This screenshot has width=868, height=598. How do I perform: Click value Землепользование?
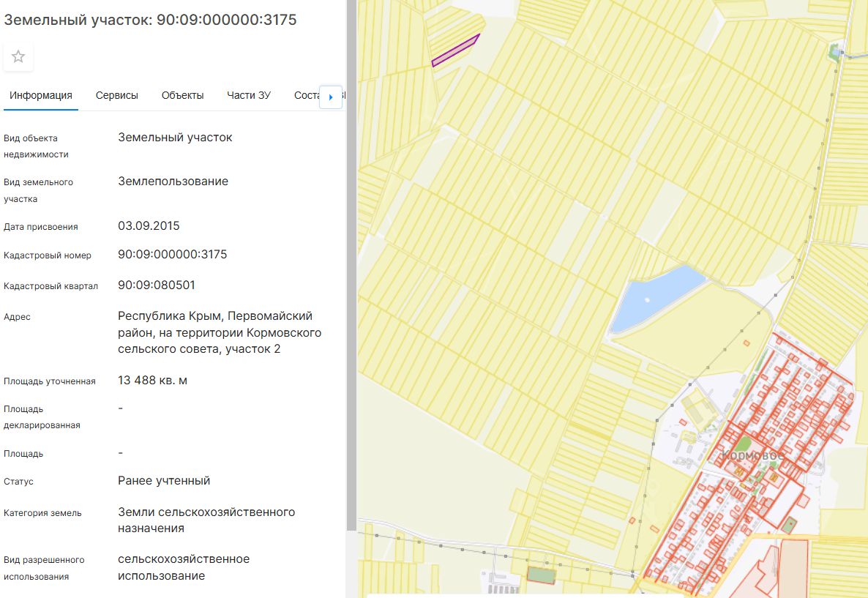(173, 182)
